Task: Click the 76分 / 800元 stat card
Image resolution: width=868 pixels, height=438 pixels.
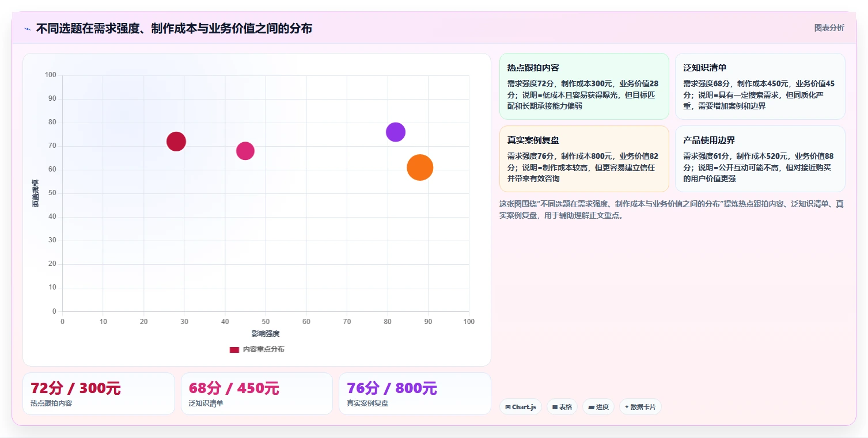Action: tap(415, 394)
